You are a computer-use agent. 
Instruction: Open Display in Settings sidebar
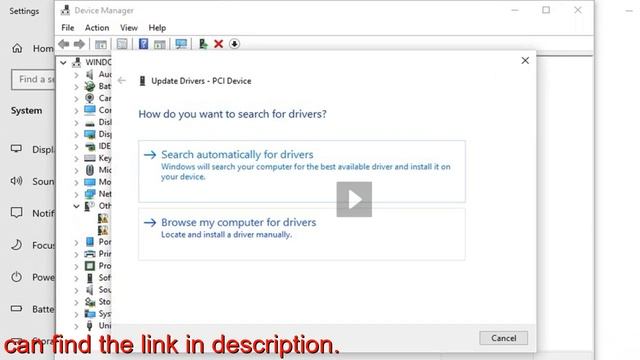point(32,149)
